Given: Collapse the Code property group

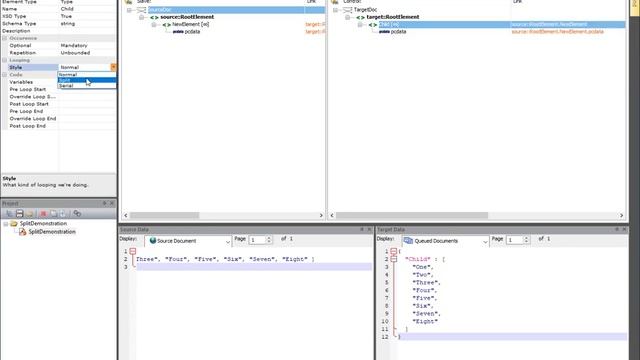Looking at the screenshot, I should (x=5, y=75).
